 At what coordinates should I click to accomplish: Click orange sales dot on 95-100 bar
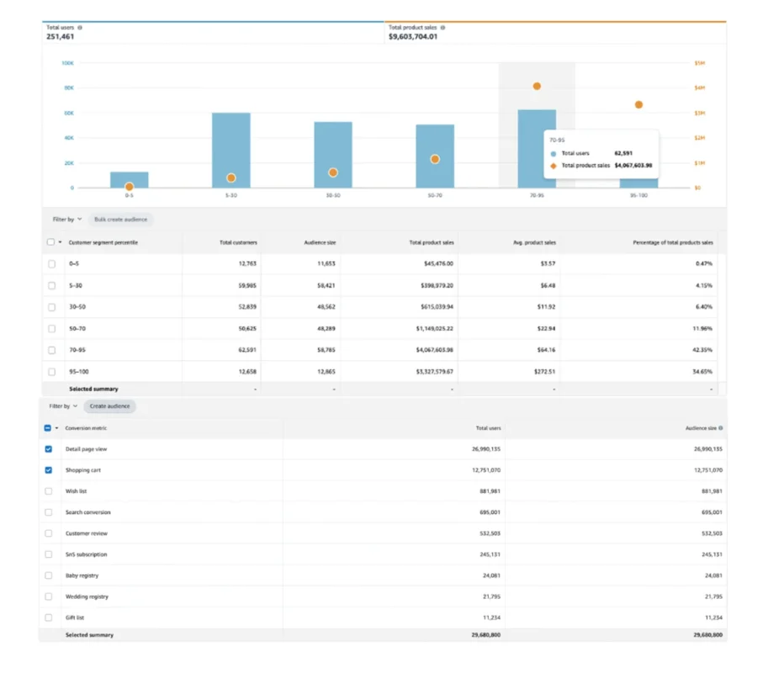point(638,104)
